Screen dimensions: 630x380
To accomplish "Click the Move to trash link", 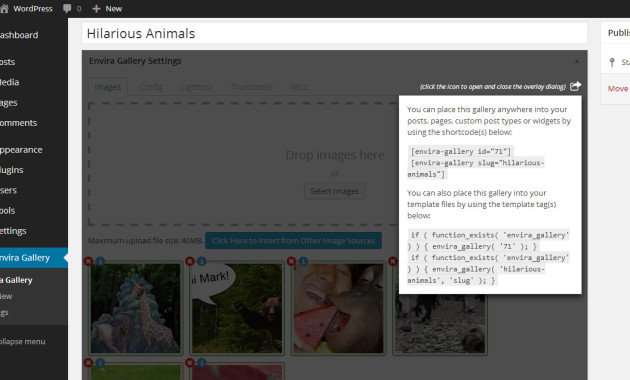I will point(618,89).
